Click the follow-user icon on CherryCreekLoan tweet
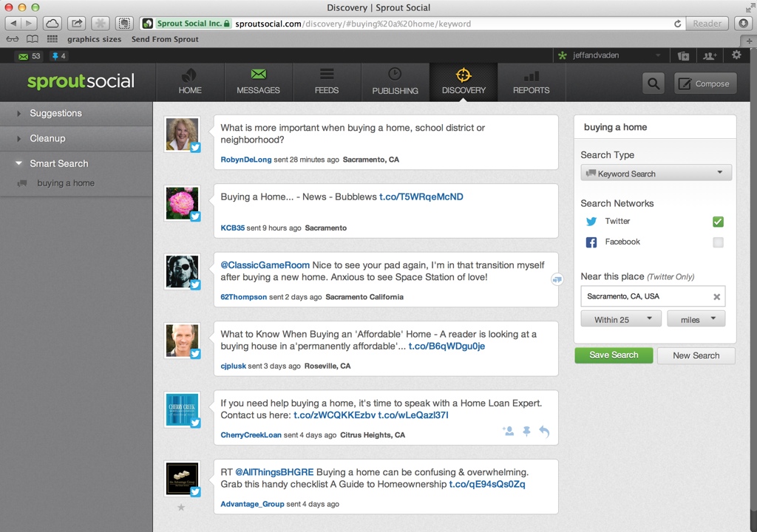The width and height of the screenshot is (757, 532). [508, 431]
